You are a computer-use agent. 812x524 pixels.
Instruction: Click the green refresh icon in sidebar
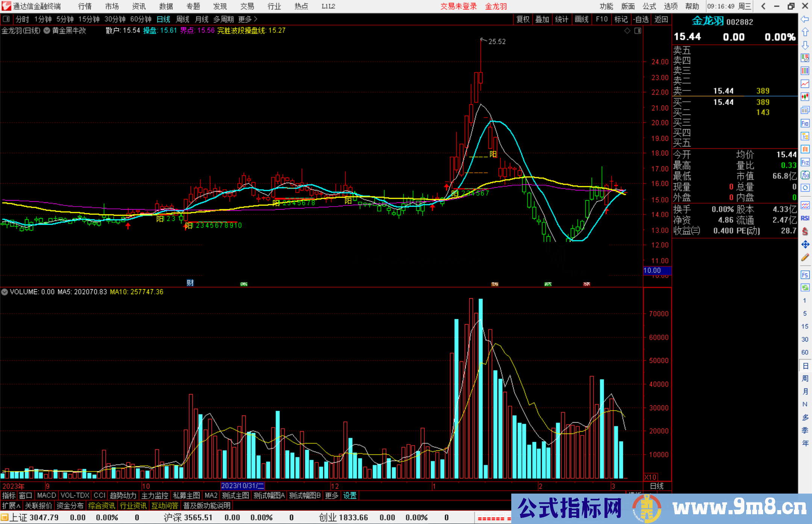click(805, 288)
